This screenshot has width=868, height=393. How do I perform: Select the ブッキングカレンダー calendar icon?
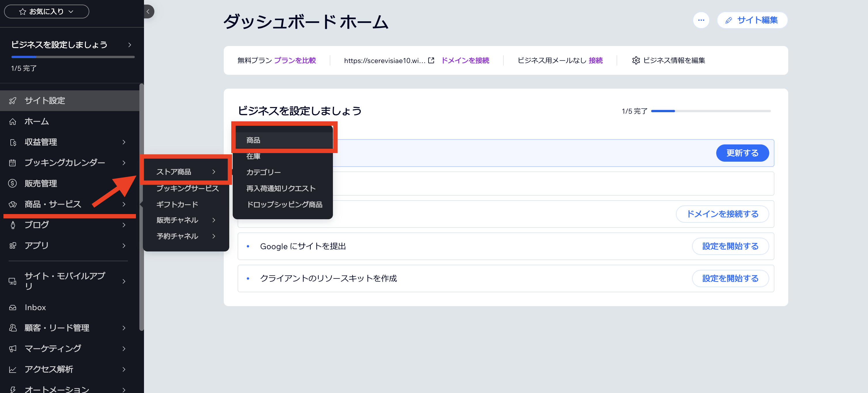pos(13,163)
